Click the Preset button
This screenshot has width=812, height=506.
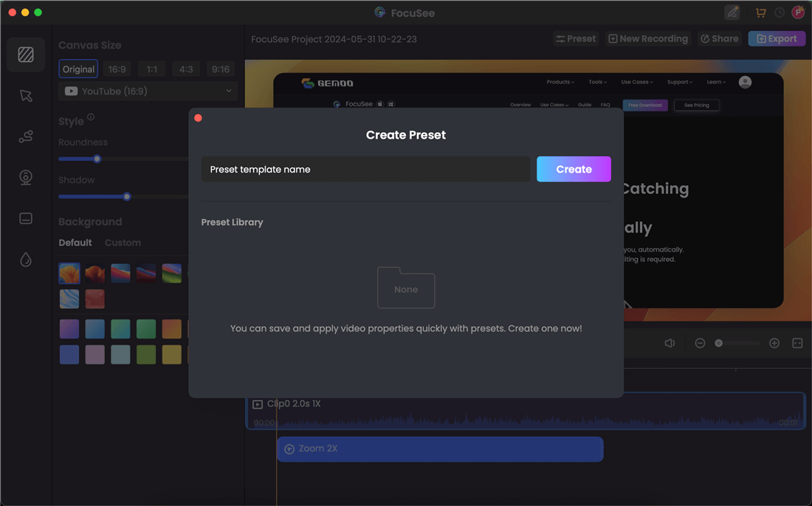(x=576, y=39)
